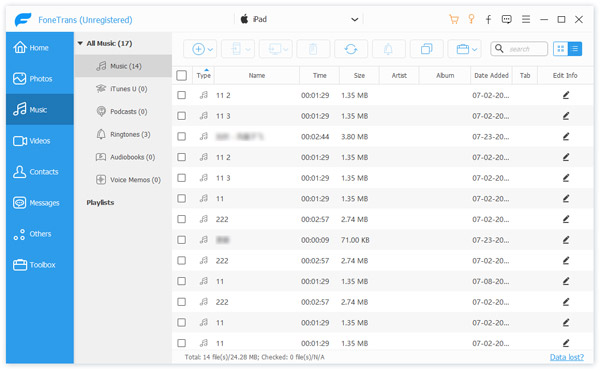Check the select-all checkbox in the header
Image resolution: width=600 pixels, height=370 pixels.
point(182,75)
